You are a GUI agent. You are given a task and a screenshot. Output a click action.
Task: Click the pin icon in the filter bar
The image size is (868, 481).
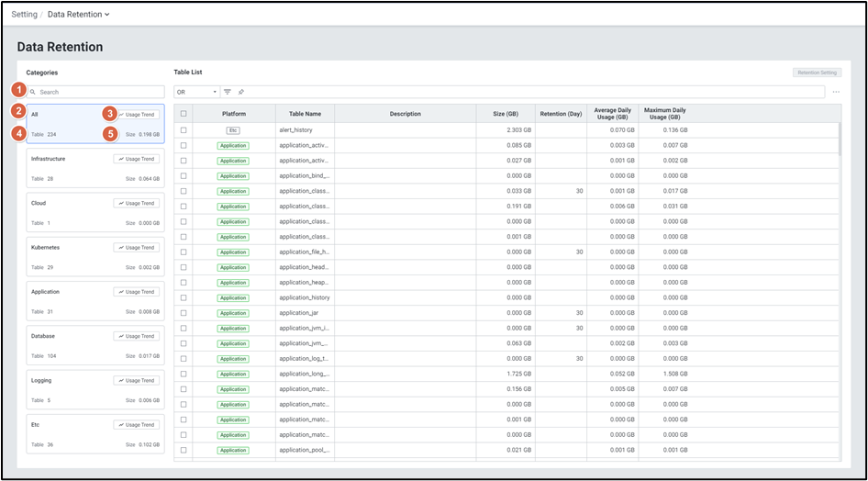(240, 92)
